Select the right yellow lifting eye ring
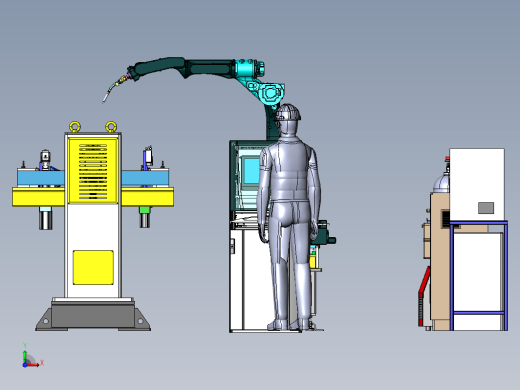520x390 pixels. pos(111,127)
